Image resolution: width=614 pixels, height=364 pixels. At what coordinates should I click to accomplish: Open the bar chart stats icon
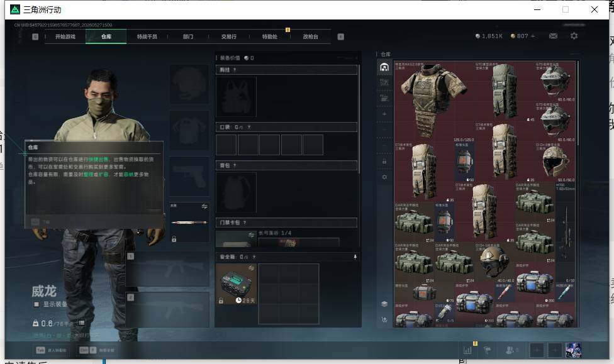(467, 350)
